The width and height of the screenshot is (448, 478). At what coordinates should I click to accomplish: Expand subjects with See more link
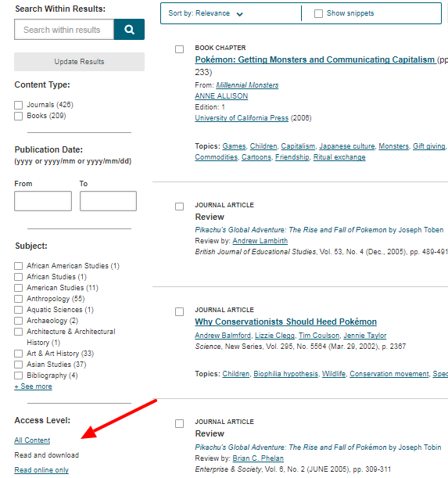tap(33, 386)
